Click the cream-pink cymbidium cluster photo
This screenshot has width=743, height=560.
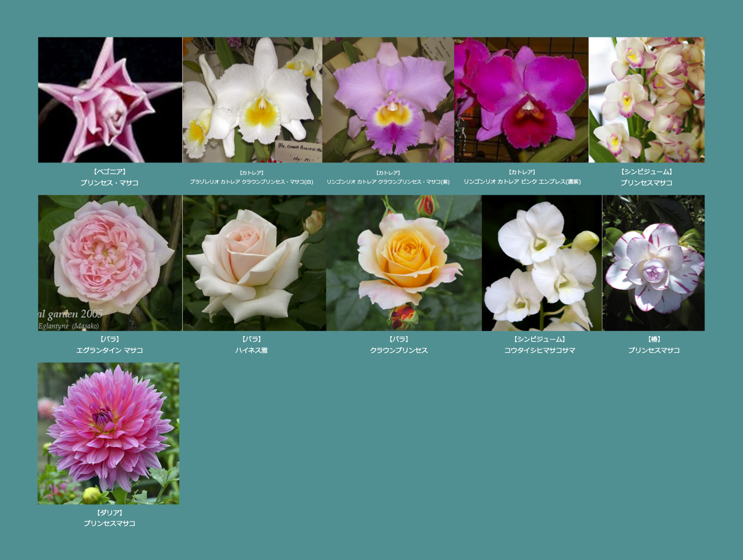[x=646, y=100]
